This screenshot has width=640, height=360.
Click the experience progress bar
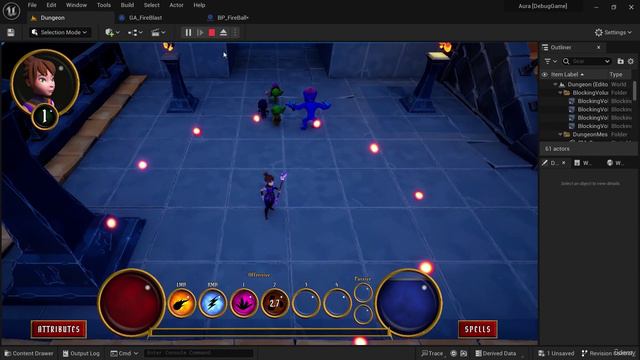[269, 333]
